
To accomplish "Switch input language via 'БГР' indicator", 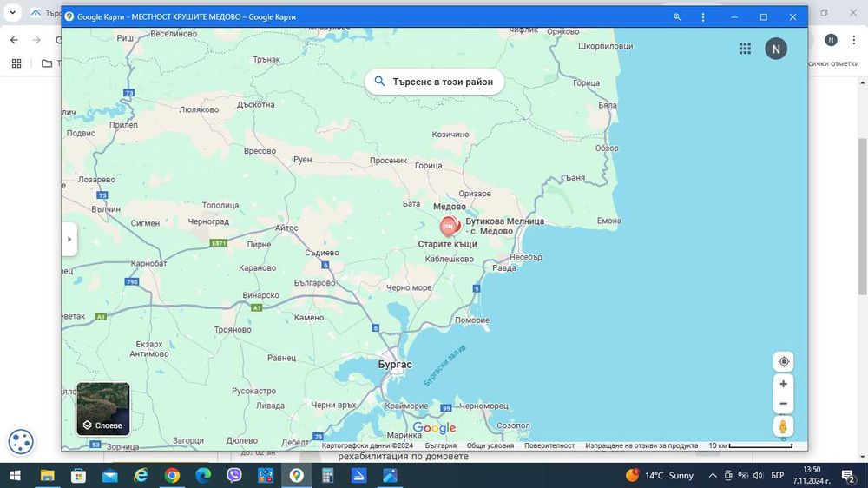I will (778, 475).
